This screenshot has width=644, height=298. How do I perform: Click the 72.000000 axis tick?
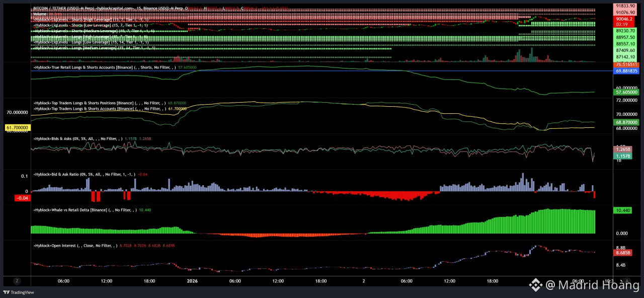pos(627,101)
